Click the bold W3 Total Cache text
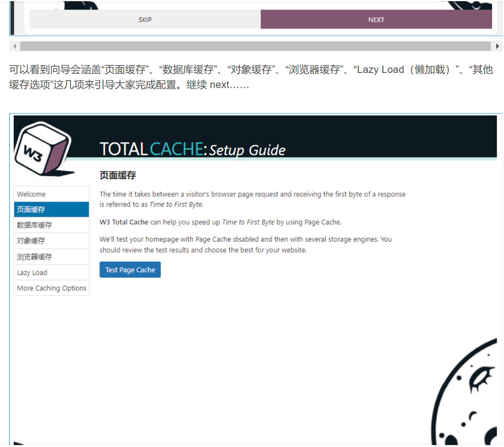Image resolution: width=504 pixels, height=447 pixels. 124,222
